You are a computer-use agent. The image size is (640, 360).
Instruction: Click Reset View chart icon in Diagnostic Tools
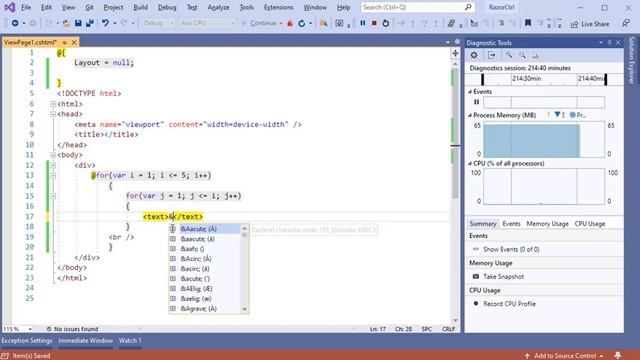point(536,55)
